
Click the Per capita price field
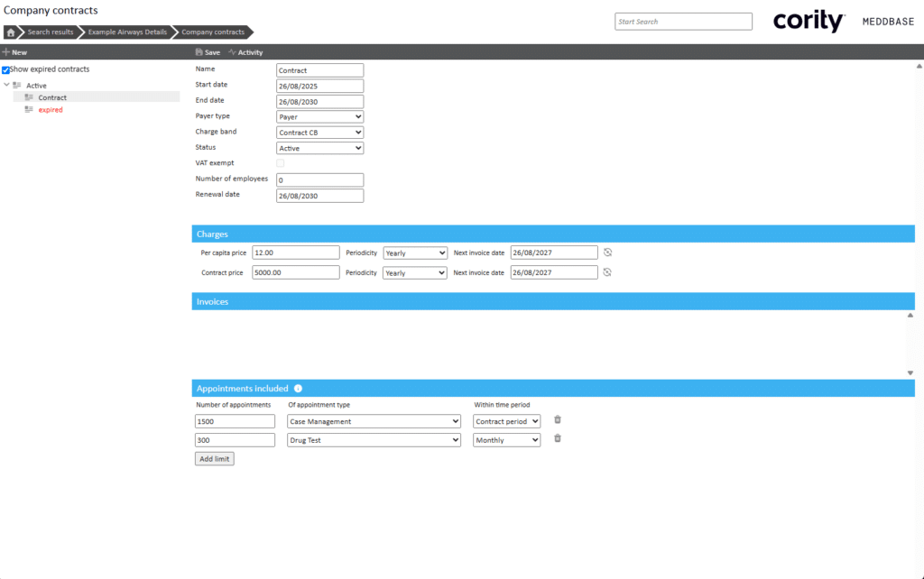[x=296, y=253]
